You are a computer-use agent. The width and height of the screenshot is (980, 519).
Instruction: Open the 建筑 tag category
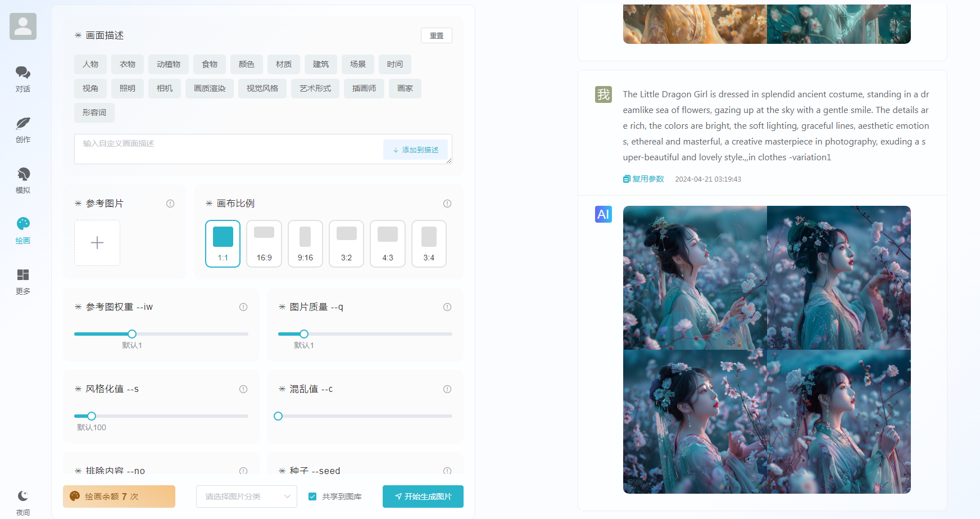tap(321, 64)
